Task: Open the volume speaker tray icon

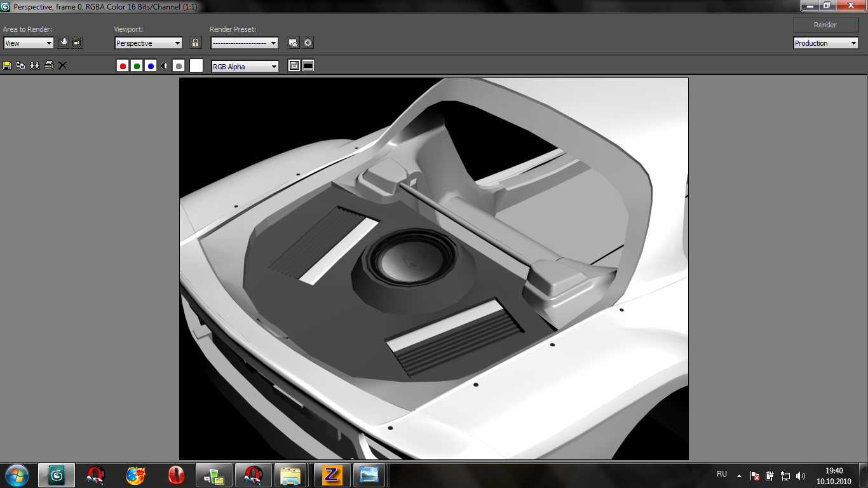Action: (x=801, y=475)
